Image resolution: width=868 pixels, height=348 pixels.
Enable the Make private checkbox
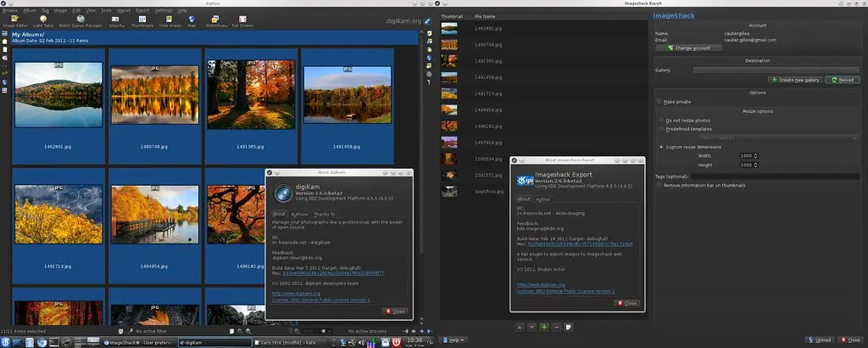point(660,101)
